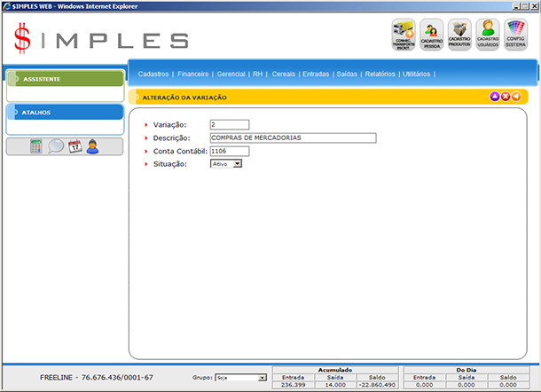Expand the Grupo dropdown in footer

tap(262, 378)
